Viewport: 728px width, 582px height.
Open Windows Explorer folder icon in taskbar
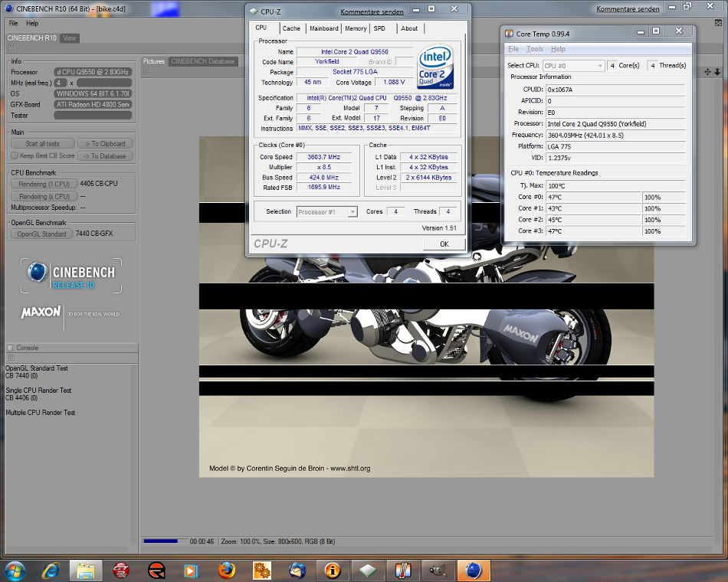pyautogui.click(x=85, y=571)
